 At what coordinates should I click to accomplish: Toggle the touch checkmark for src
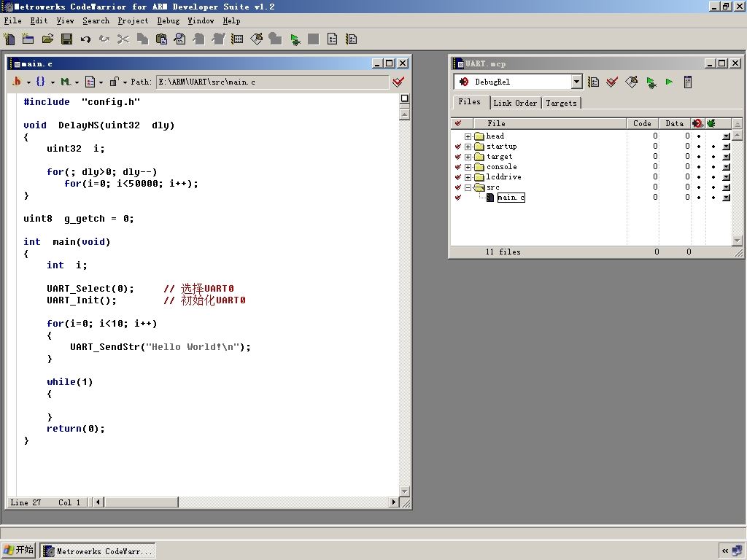click(458, 187)
